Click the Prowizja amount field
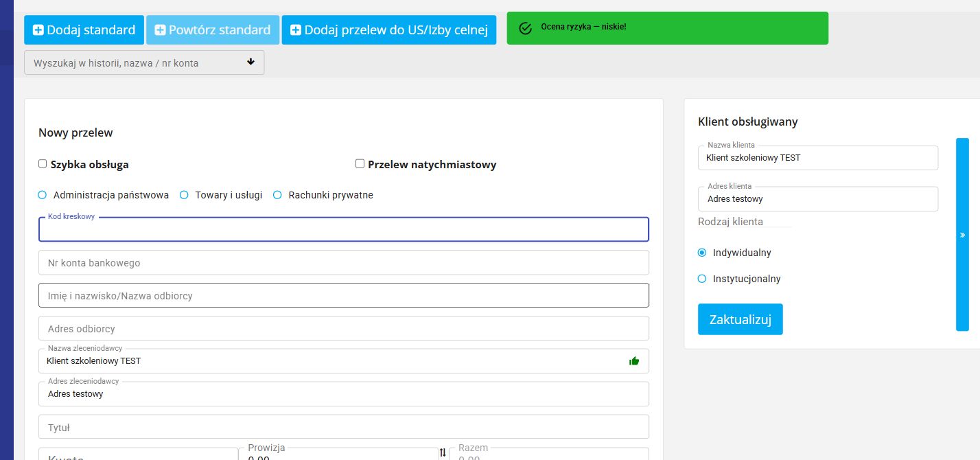 point(338,454)
